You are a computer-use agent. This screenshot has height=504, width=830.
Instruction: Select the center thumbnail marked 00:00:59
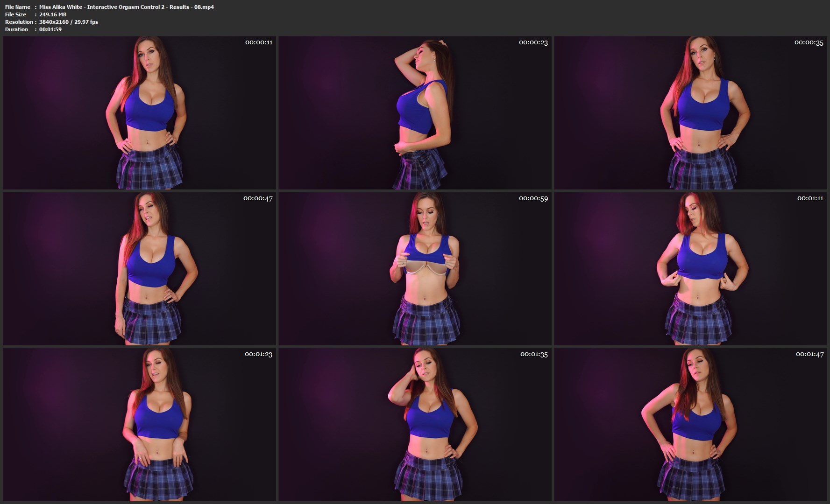(415, 268)
